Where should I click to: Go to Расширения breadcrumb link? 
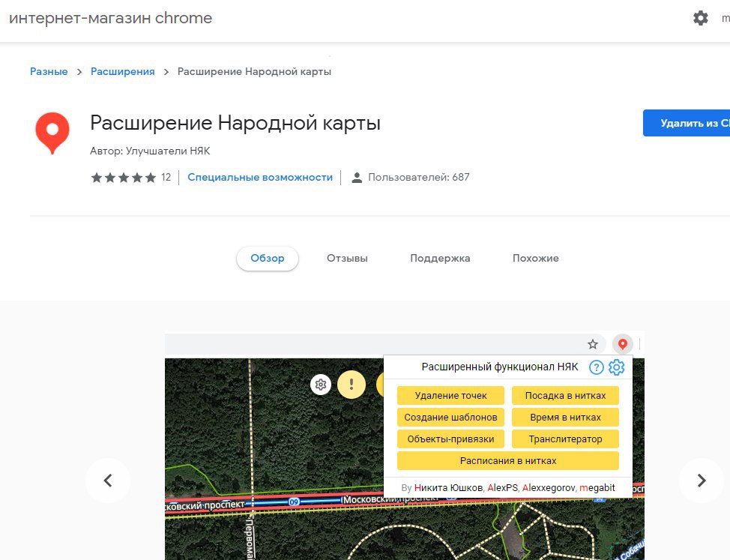click(122, 72)
